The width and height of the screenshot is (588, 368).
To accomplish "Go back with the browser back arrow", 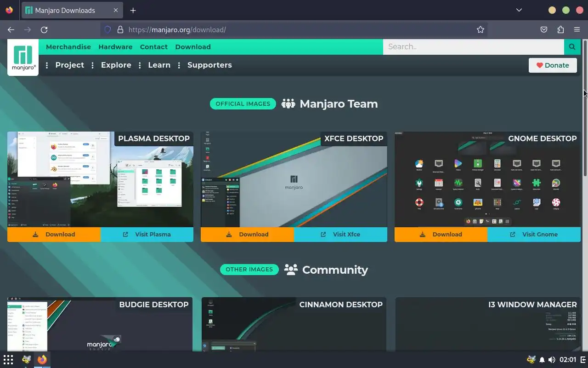I will pos(11,29).
